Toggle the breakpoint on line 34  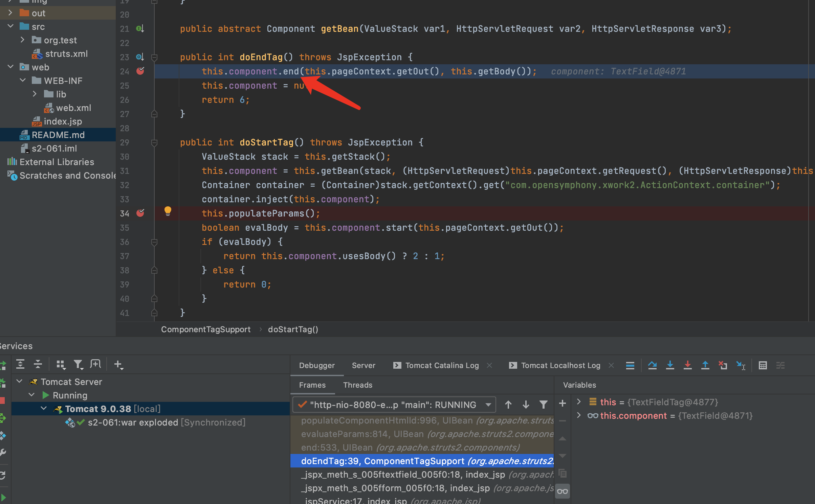point(140,213)
